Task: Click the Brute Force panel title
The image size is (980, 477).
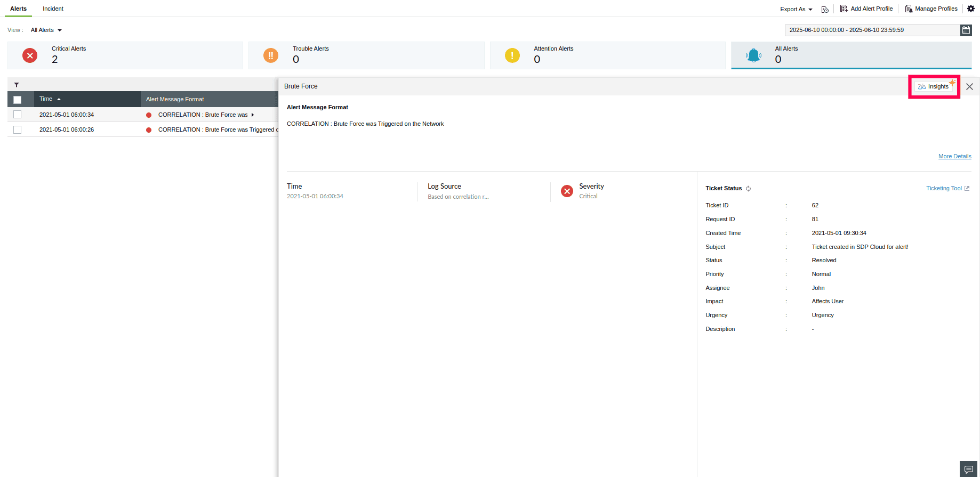Action: pos(301,86)
